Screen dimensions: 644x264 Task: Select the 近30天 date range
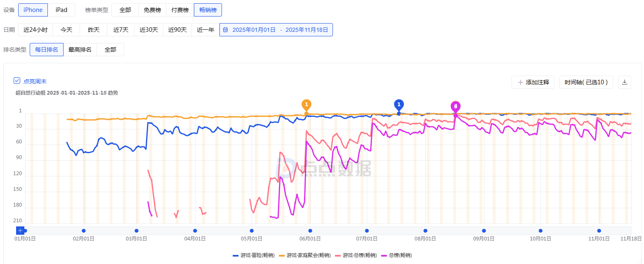point(149,30)
